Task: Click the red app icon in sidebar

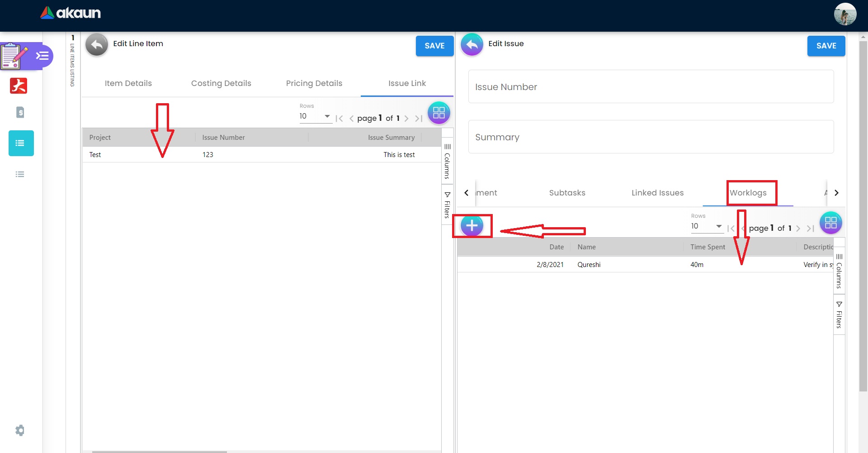Action: pos(19,86)
